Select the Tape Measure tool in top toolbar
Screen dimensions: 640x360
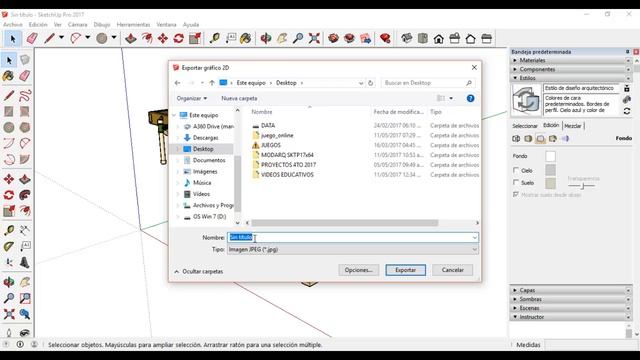click(214, 39)
